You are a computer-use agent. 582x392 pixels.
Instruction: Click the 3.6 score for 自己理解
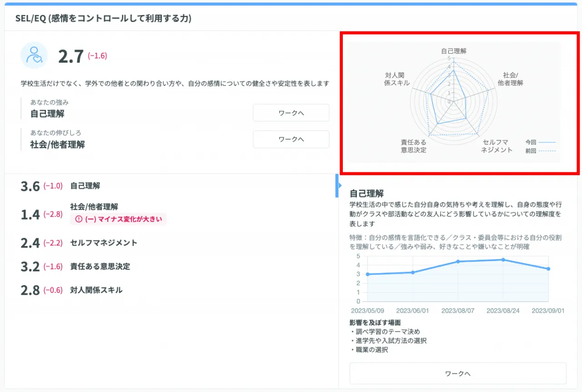(30, 186)
